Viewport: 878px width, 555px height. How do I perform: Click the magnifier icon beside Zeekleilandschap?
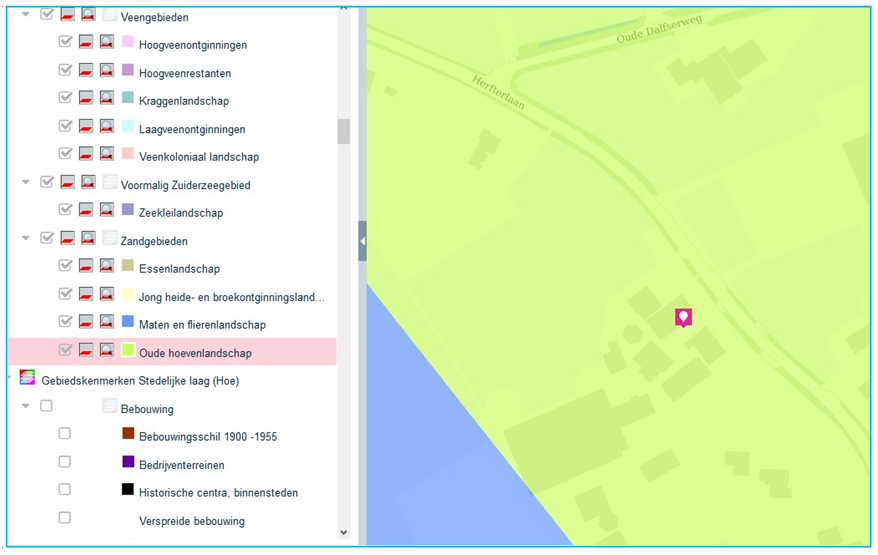point(107,209)
